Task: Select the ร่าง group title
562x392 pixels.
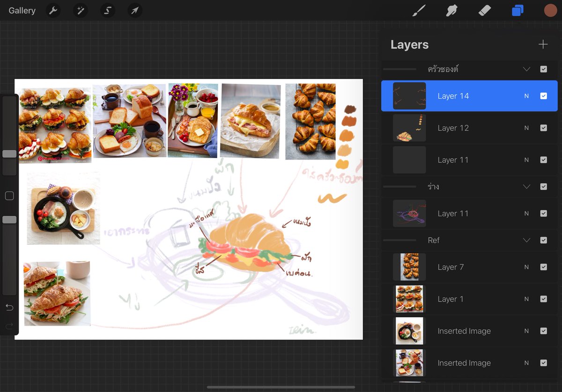Action: tap(433, 187)
